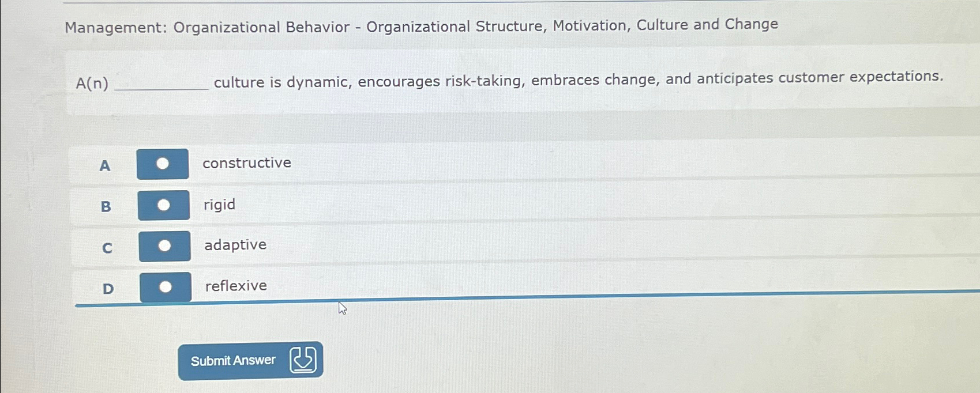Select radio button next to option D
Viewport: 980px width, 393px height.
(167, 286)
